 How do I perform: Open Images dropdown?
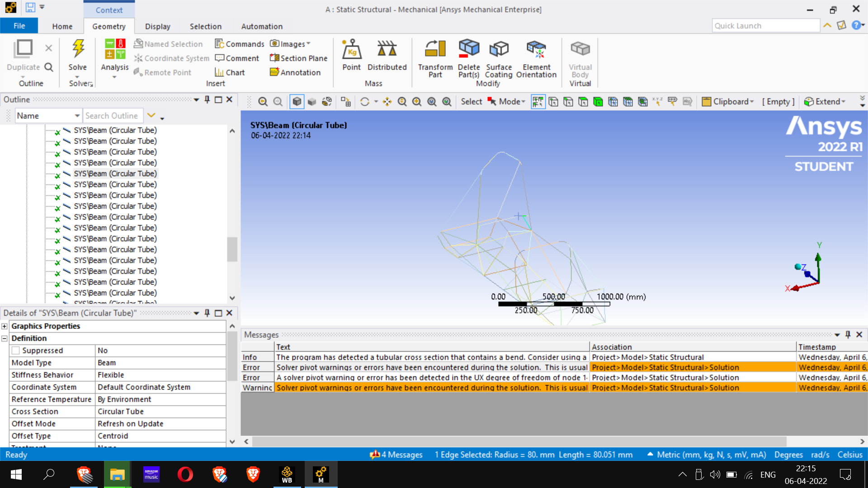coord(290,44)
